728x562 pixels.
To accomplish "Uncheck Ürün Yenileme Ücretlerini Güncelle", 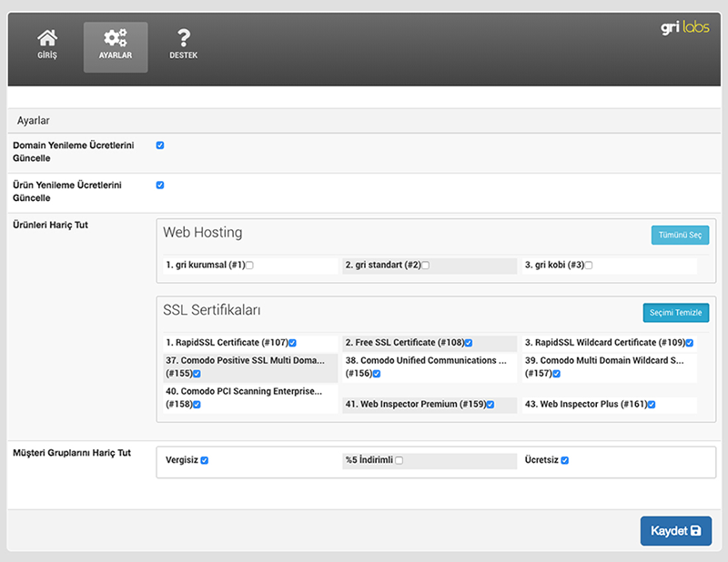I will pos(160,186).
